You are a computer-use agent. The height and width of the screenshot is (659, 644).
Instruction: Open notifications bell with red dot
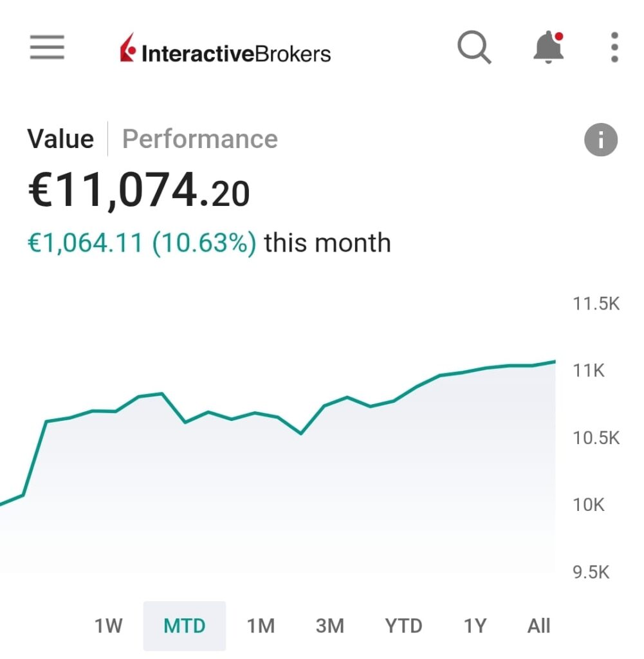[549, 48]
